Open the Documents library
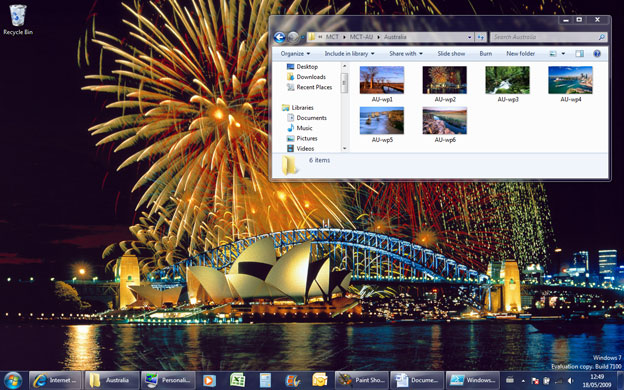Image resolution: width=624 pixels, height=390 pixels. point(307,118)
